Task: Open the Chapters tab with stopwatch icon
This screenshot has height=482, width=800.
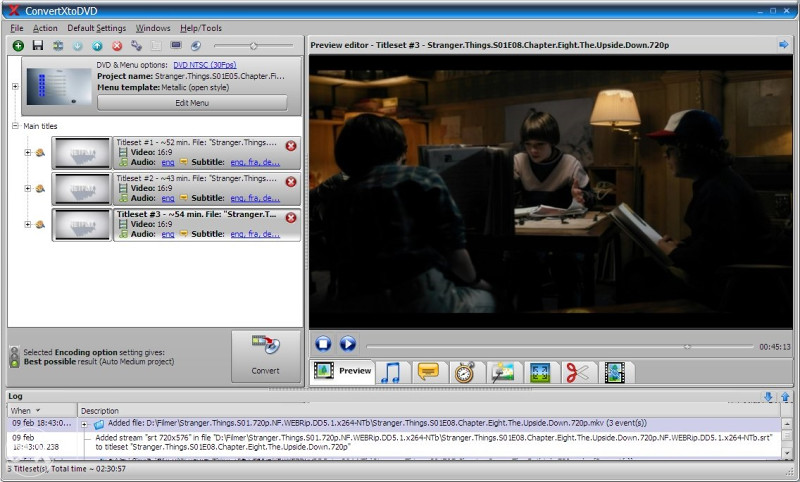Action: (465, 372)
